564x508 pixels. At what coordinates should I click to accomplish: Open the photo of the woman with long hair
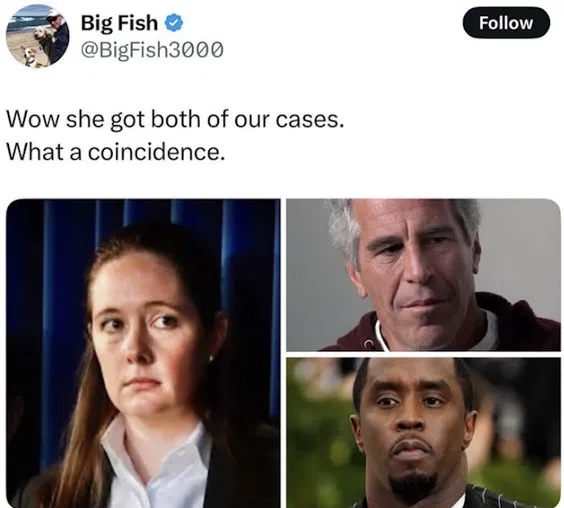click(143, 353)
